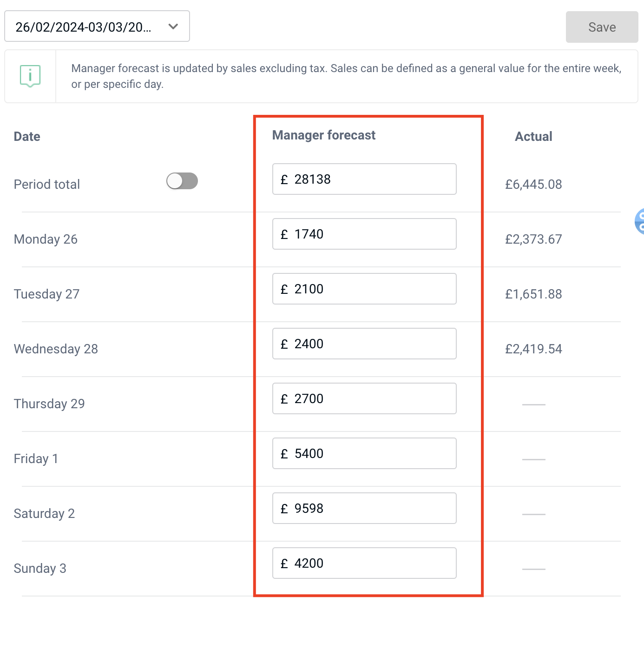
Task: Click the Friday 1 forecast input
Action: pos(364,453)
